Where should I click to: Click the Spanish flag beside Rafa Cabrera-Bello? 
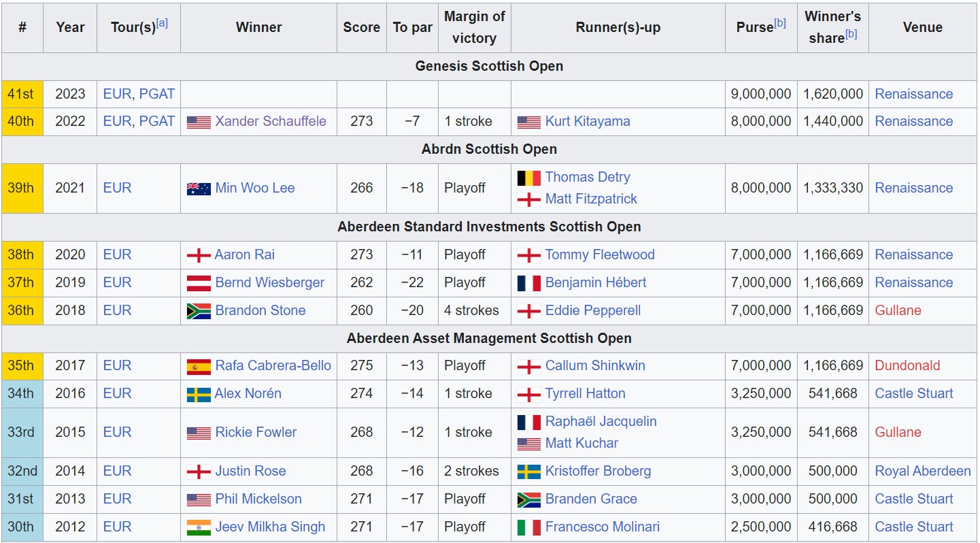pos(199,366)
